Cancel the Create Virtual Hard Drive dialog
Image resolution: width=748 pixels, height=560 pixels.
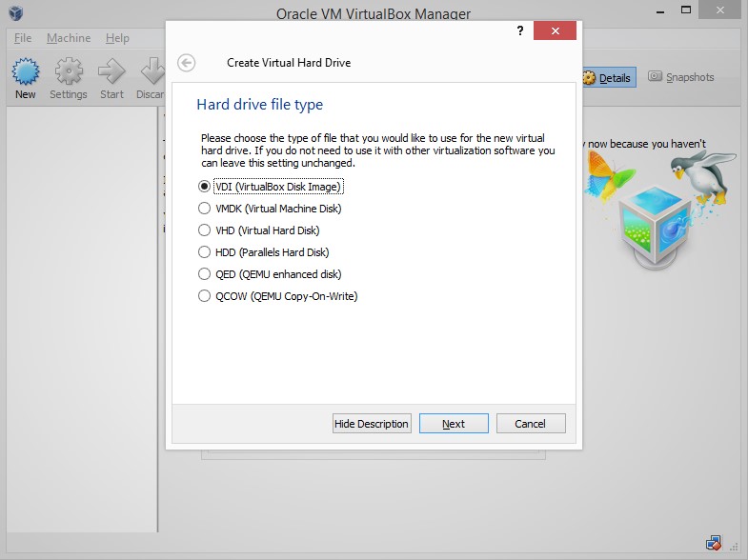click(531, 423)
